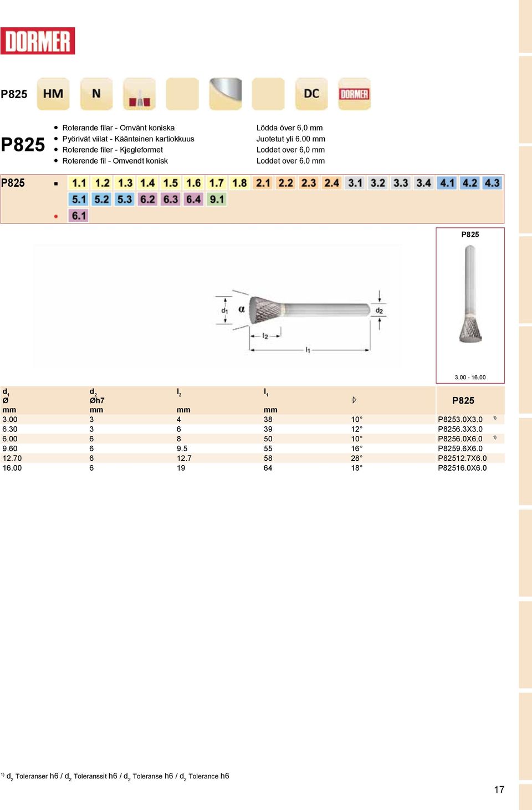Click the d2 tolerance footnote text
This screenshot has width=532, height=810.
[115, 776]
